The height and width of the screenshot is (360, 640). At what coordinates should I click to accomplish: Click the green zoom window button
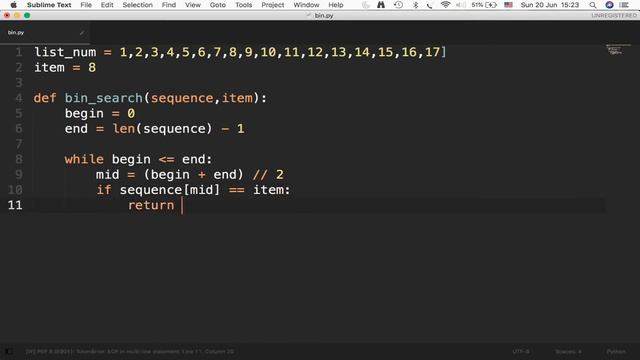[x=27, y=16]
